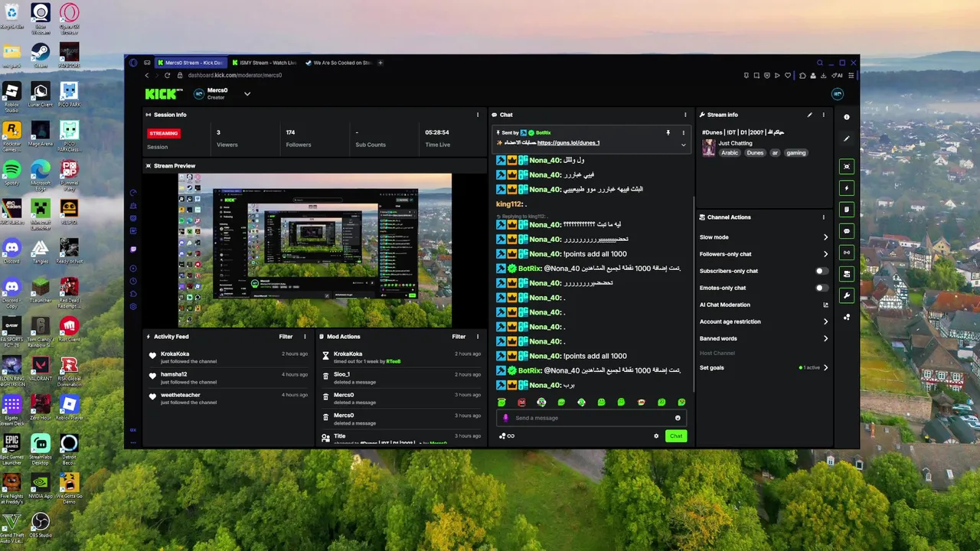Click the gaming stream tag
This screenshot has width=980, height=551.
click(796, 153)
